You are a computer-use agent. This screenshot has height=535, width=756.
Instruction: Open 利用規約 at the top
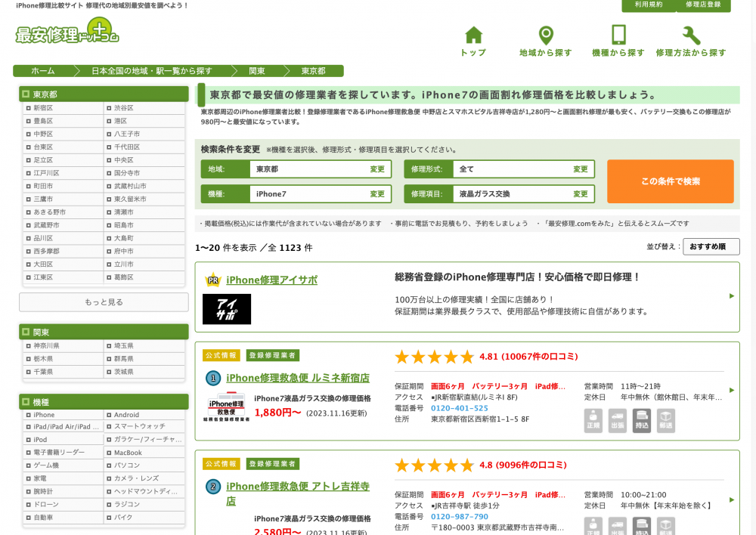tap(649, 5)
